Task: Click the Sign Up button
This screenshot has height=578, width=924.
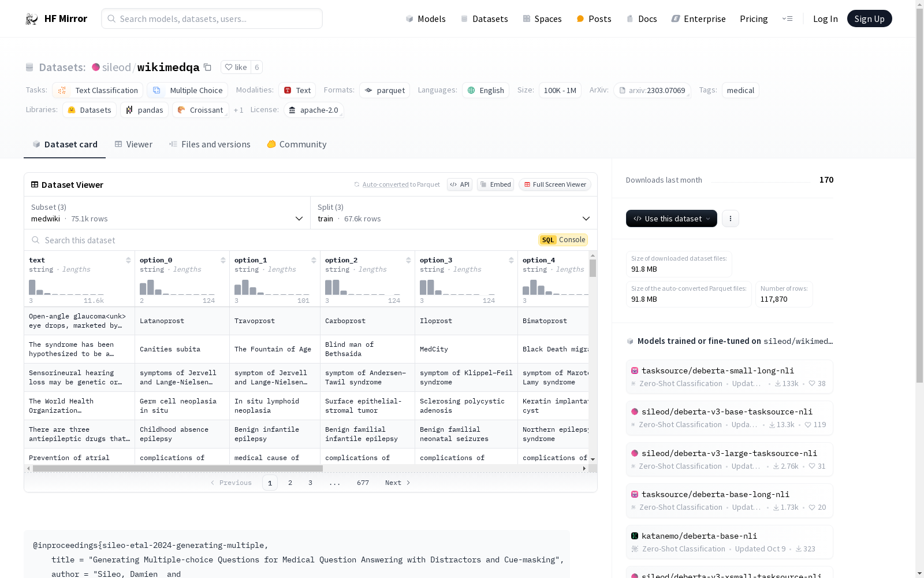Action: (869, 18)
